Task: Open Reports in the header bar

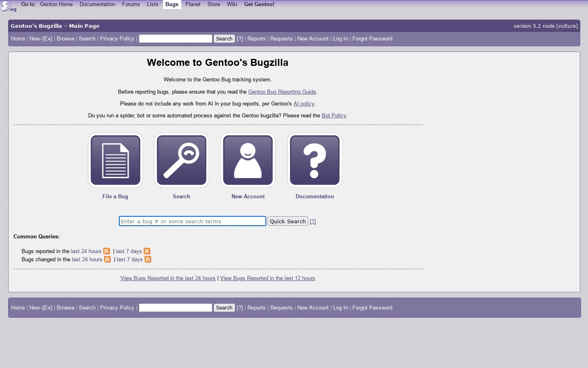Action: (x=256, y=39)
